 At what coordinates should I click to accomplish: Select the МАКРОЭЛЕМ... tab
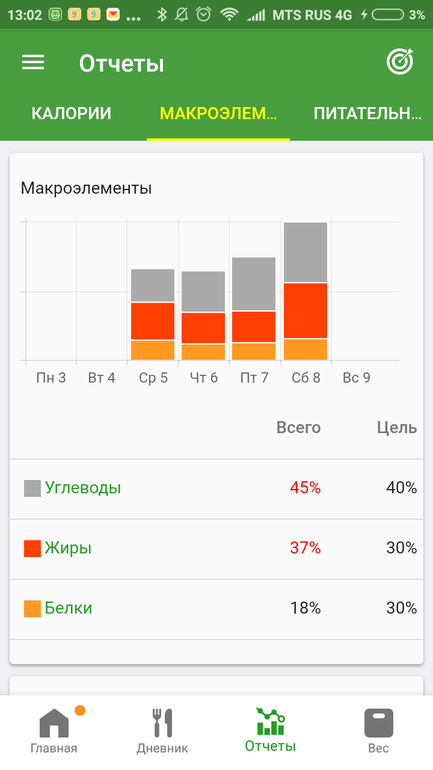218,113
